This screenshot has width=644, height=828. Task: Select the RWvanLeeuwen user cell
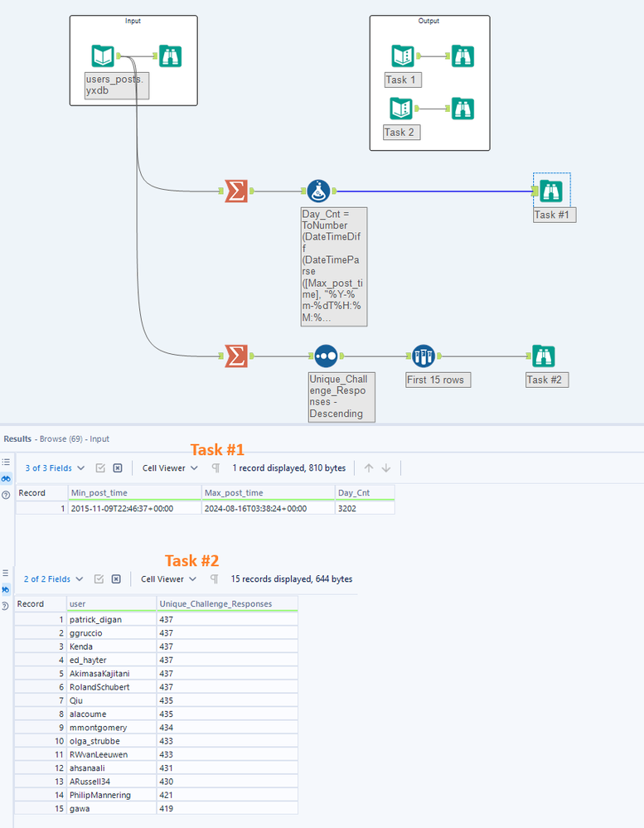pos(112,754)
